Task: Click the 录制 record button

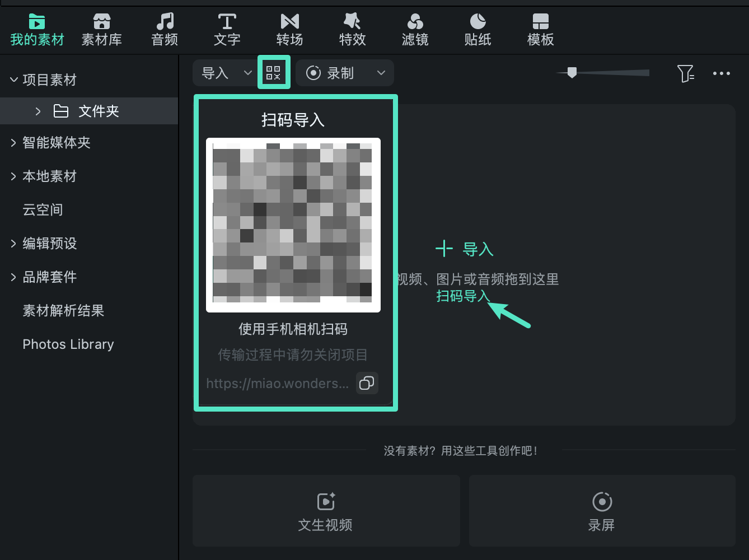Action: tap(330, 73)
